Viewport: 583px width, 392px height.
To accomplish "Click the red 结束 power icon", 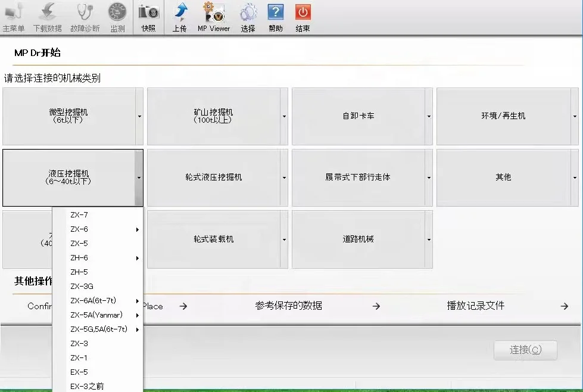I will (303, 17).
